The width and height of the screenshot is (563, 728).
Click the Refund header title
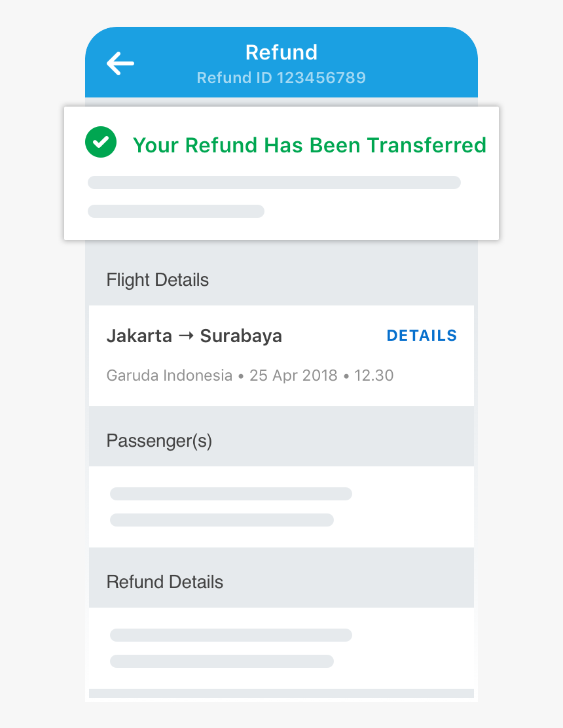(281, 52)
